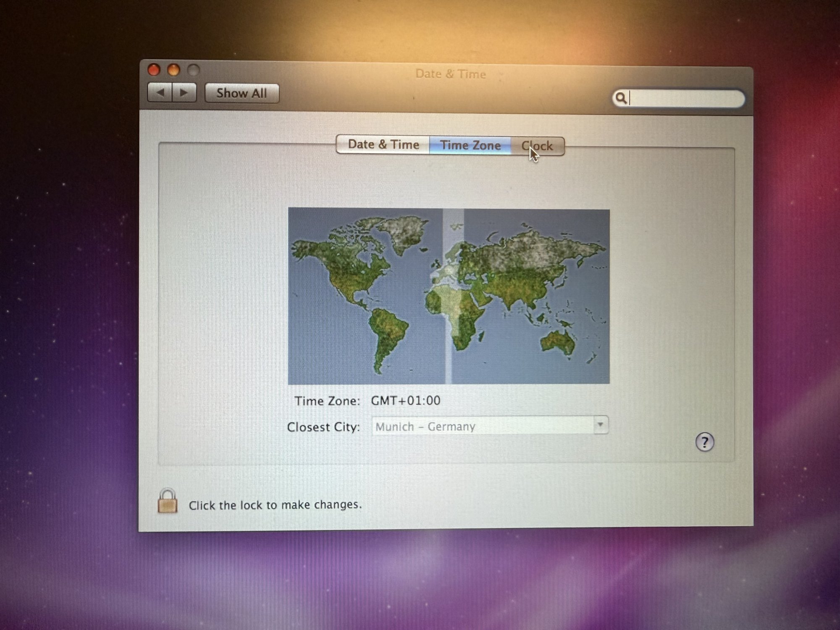Minimize the window with the yellow button
Viewport: 840px width, 630px height.
tap(173, 70)
